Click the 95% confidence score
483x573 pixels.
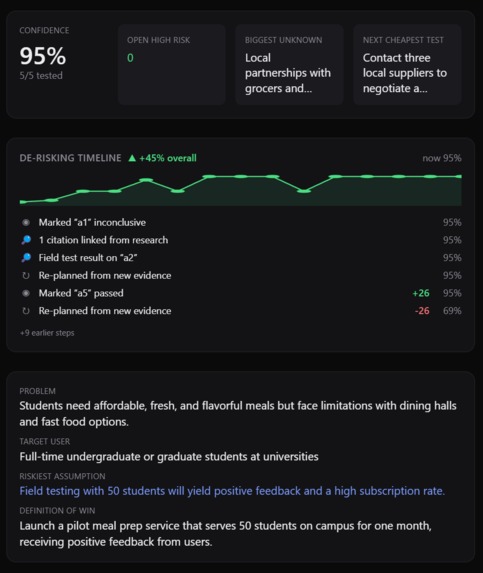pos(43,56)
